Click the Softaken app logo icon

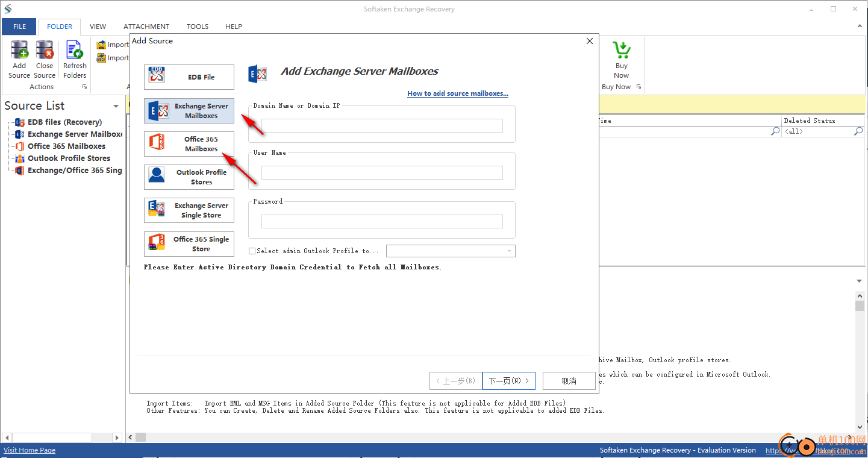[8, 9]
